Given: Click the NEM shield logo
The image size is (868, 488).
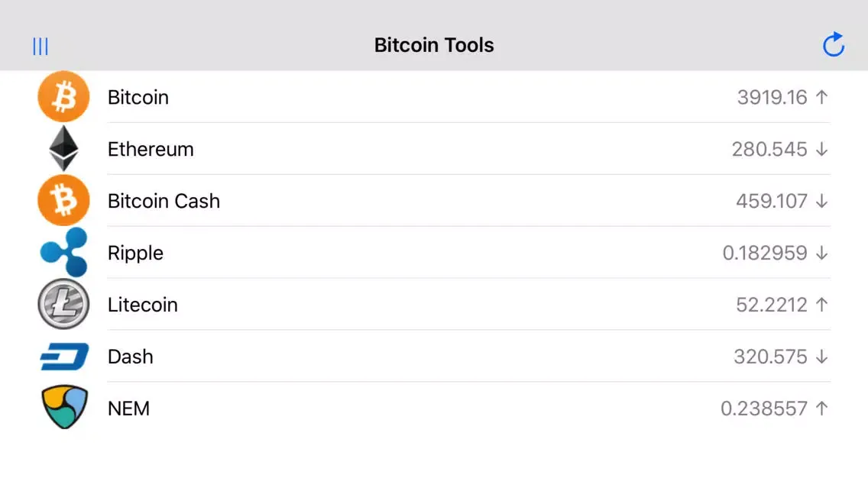Looking at the screenshot, I should pyautogui.click(x=63, y=408).
